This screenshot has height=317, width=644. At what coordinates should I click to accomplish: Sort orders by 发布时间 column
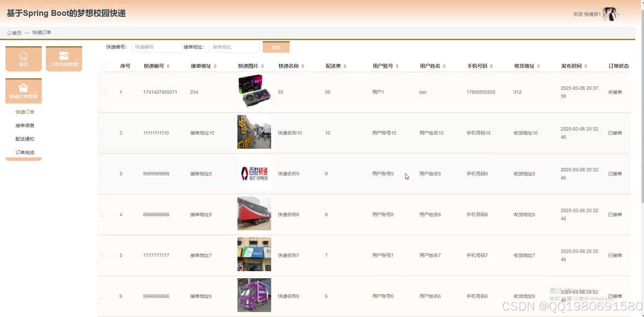tap(586, 66)
